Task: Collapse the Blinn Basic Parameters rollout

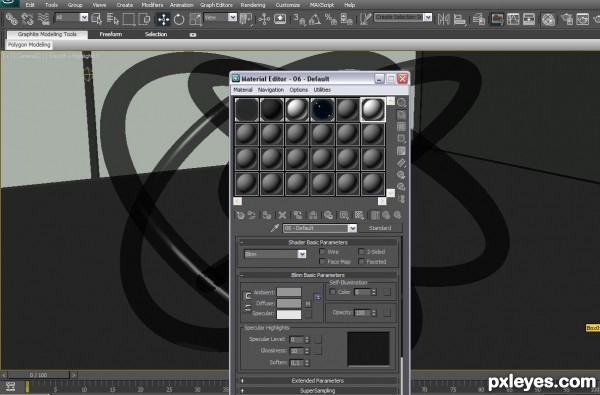Action: [x=318, y=275]
